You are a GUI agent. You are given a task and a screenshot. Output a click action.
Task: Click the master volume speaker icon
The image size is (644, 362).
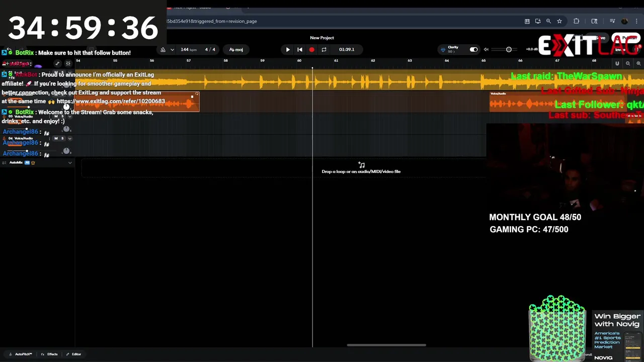click(x=487, y=50)
